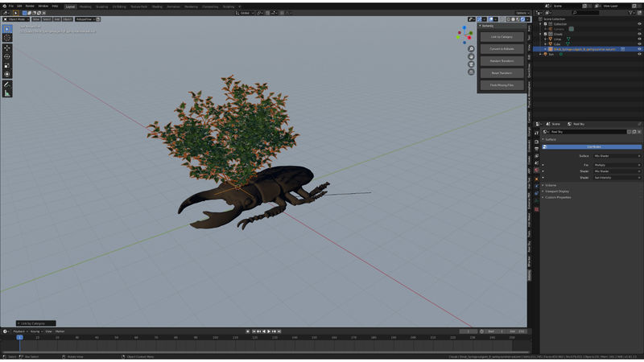Click the viewport pan hand icon
This screenshot has width=644, height=362.
click(x=471, y=56)
